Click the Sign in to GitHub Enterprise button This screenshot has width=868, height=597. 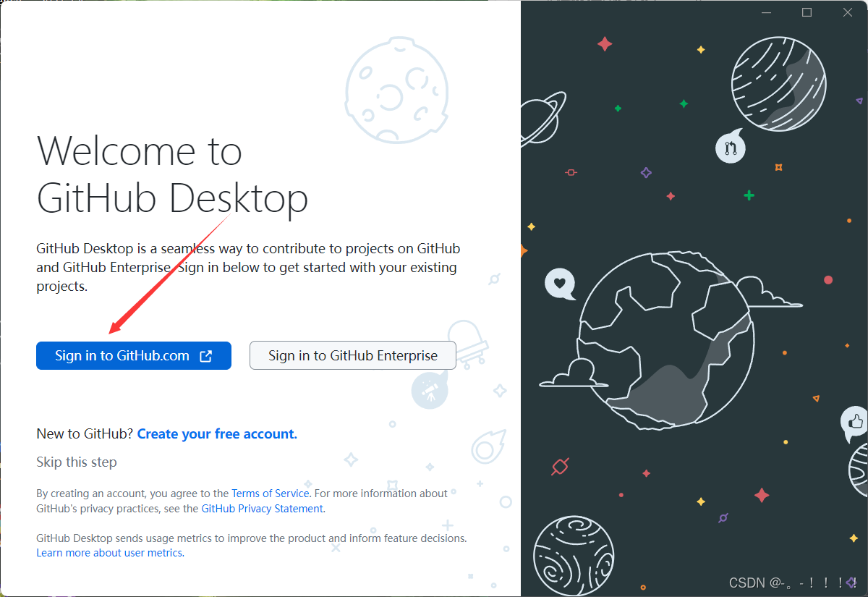353,355
